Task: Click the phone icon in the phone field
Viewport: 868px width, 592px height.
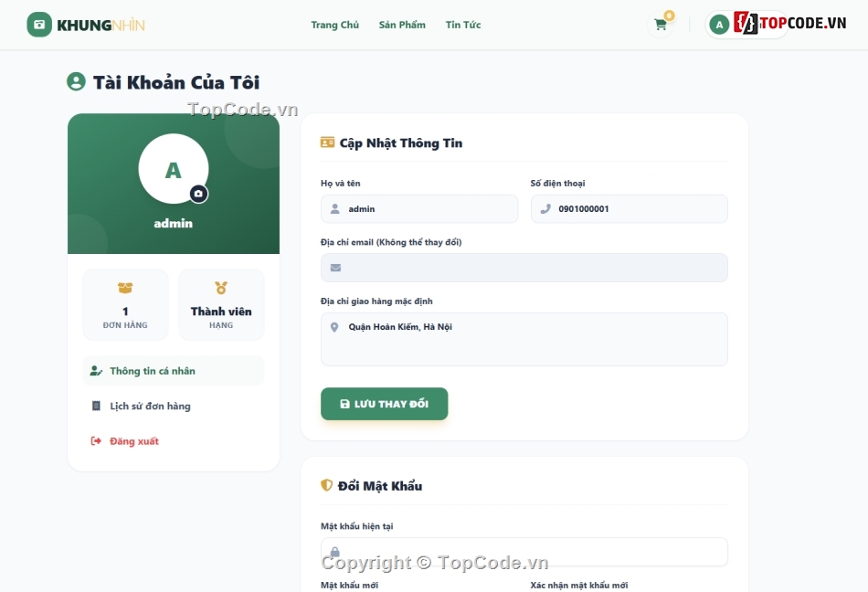Action: (545, 208)
